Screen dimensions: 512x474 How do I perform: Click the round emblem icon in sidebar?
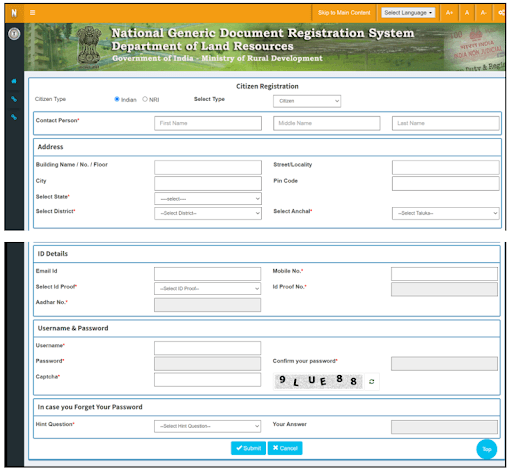coord(14,34)
